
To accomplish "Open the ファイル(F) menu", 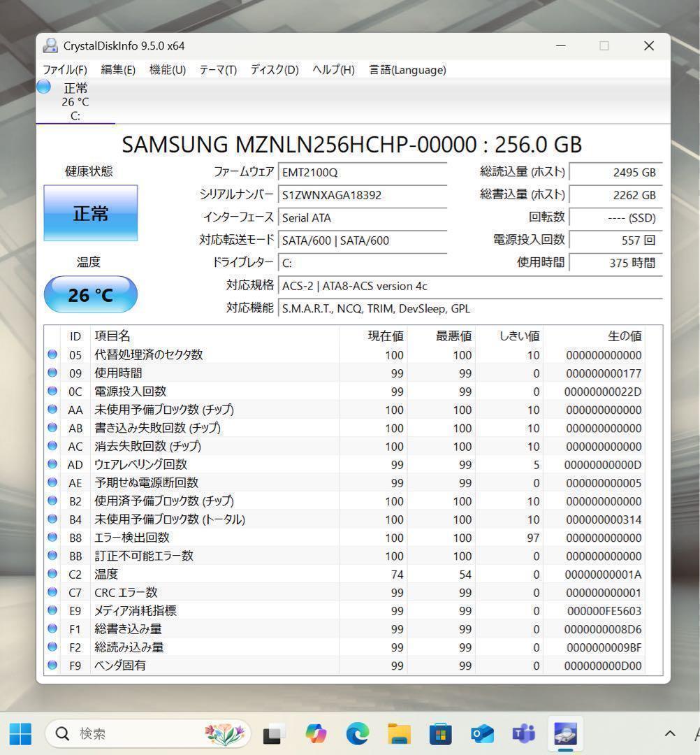I will point(65,70).
